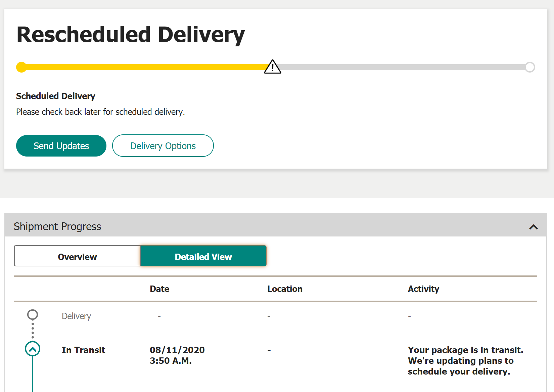Click the Activity column header

point(423,289)
